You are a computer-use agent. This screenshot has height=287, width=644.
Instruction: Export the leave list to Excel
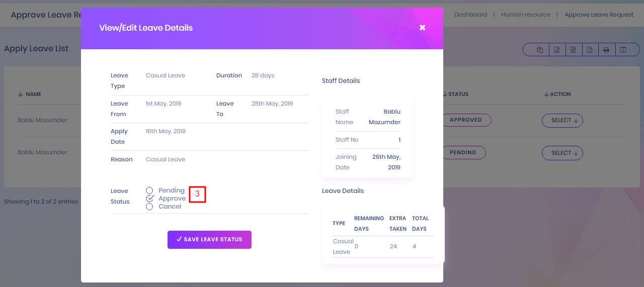[557, 50]
